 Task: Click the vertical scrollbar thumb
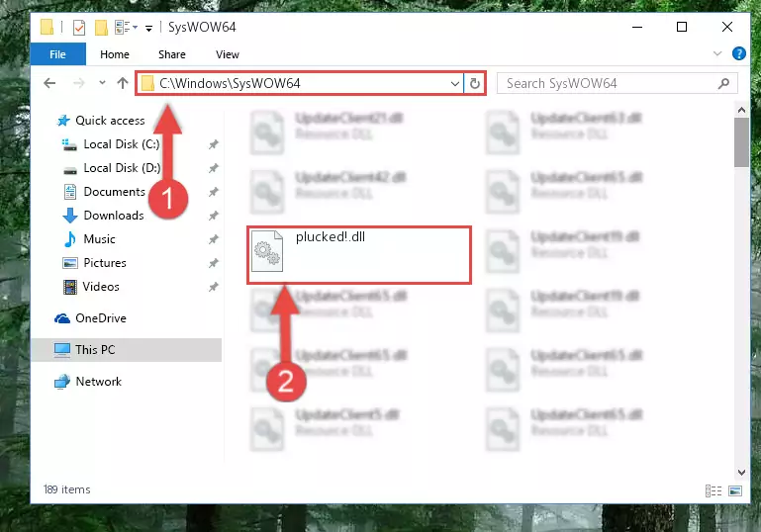(x=741, y=142)
